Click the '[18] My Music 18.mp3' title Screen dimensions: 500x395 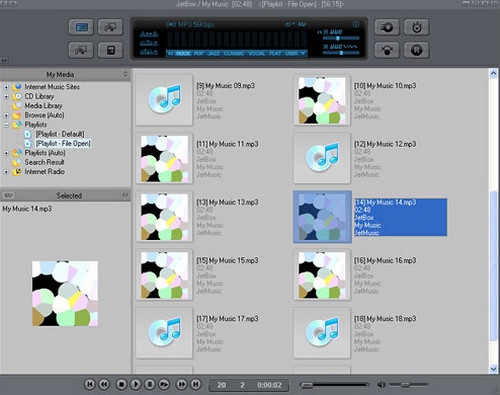point(385,319)
